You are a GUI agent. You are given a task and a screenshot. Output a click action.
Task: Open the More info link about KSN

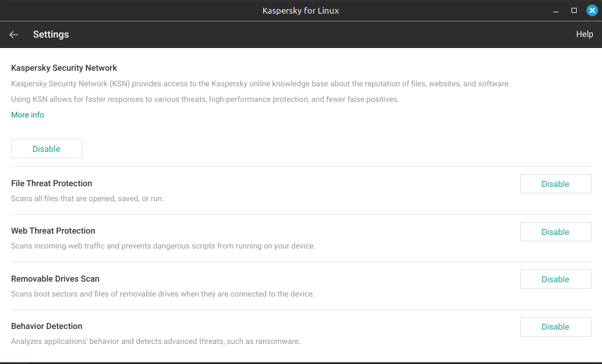(x=27, y=115)
